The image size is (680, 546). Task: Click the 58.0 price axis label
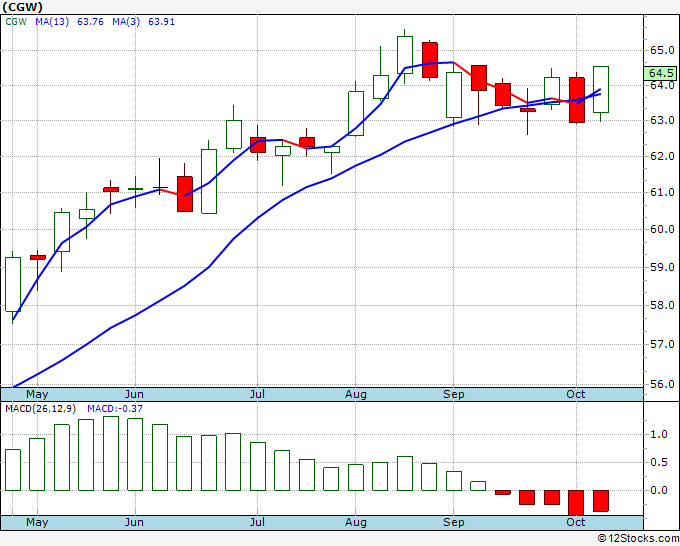point(662,305)
